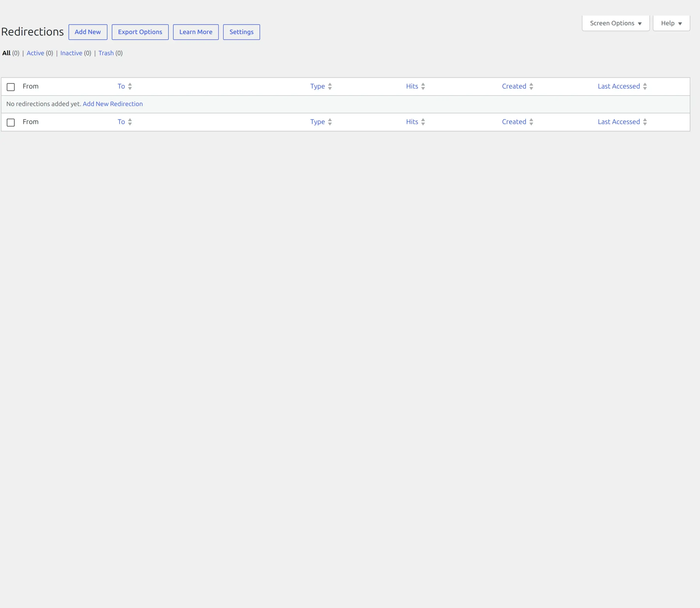700x608 pixels.
Task: Click the 'No redirections added yet.' text
Action: [44, 104]
